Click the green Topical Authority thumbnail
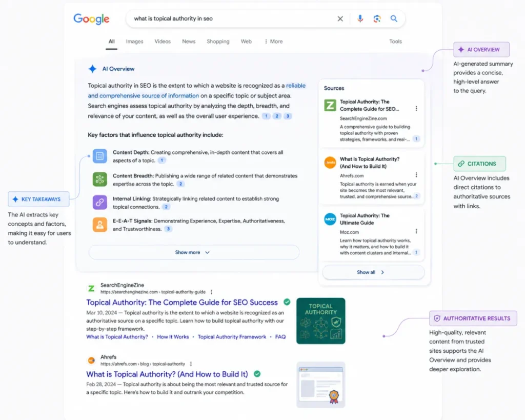The image size is (525, 420). (x=321, y=321)
